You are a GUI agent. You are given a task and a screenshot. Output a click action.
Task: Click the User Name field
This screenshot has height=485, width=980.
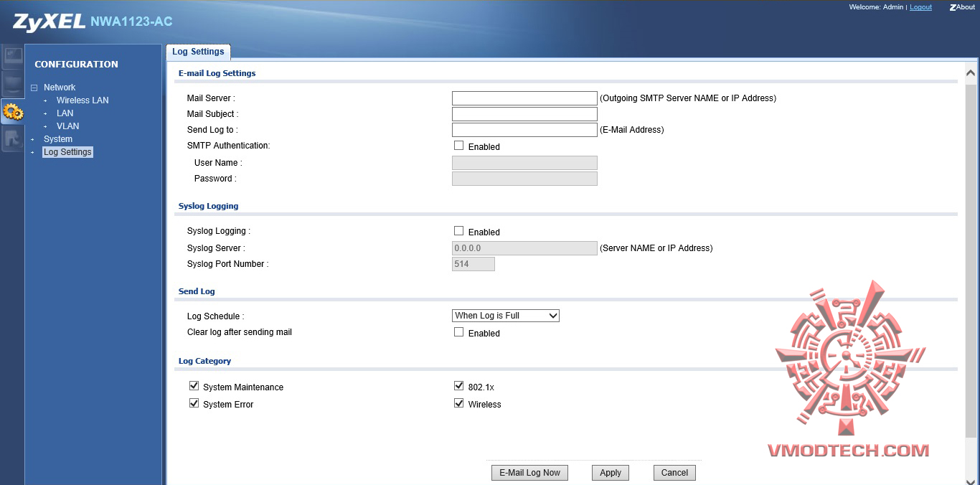tap(524, 163)
